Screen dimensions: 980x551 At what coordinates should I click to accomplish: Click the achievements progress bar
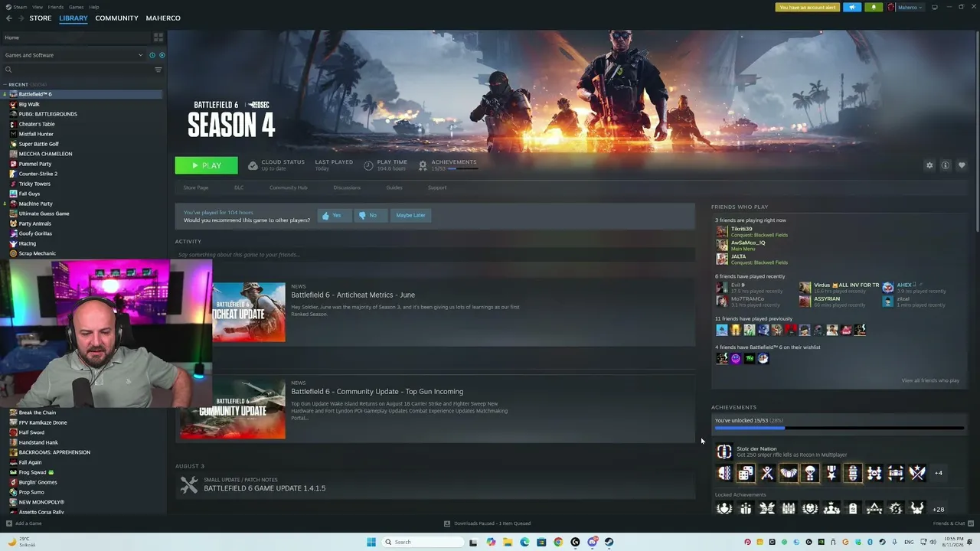point(839,429)
